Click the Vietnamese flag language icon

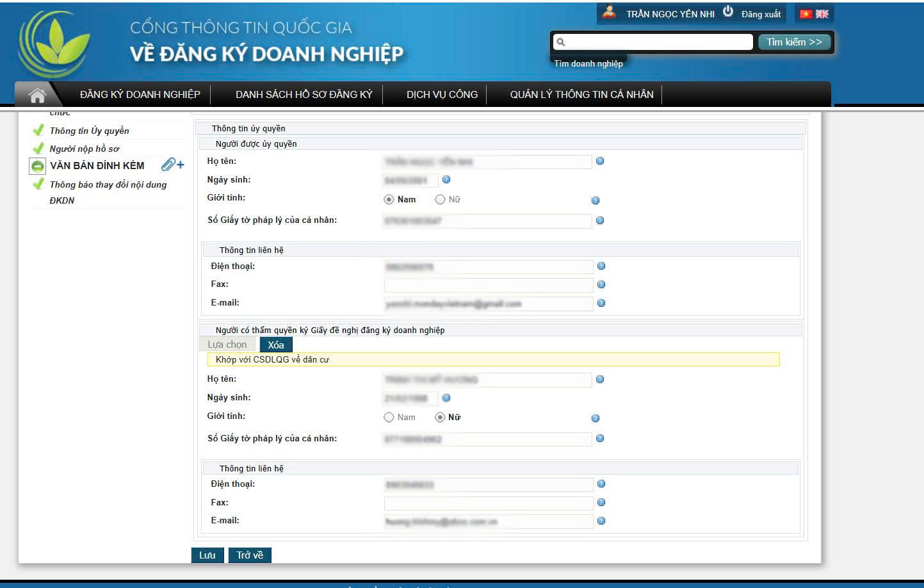pyautogui.click(x=806, y=14)
